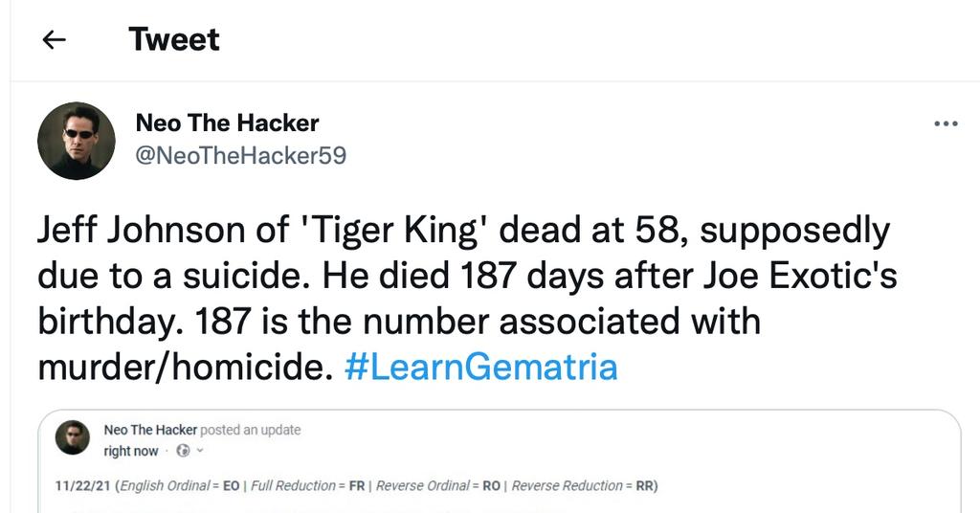The image size is (980, 513).
Task: Click the globe privacy icon
Action: coord(183,451)
